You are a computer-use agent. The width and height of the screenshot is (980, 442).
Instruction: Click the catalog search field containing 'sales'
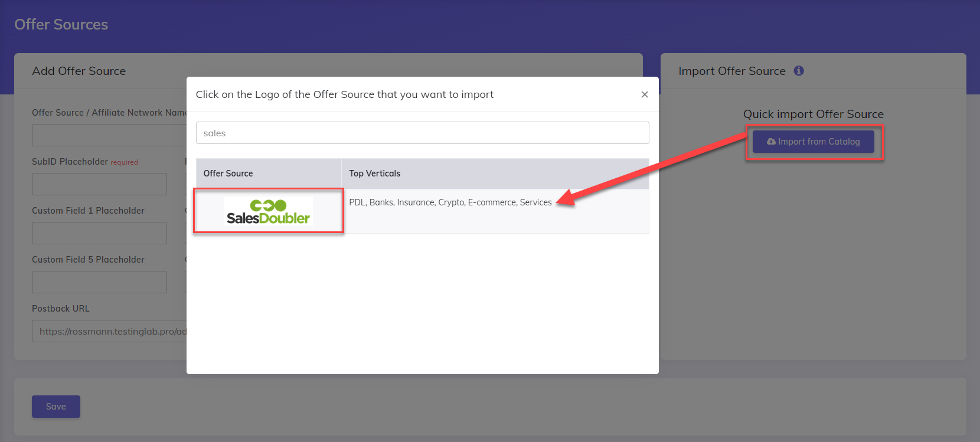pyautogui.click(x=423, y=133)
